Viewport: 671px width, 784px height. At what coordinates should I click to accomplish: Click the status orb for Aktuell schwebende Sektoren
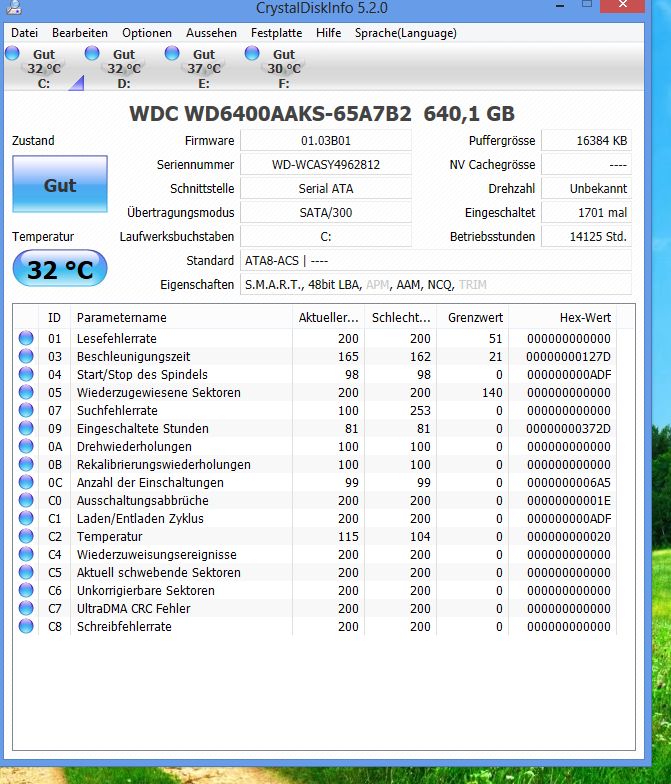point(26,572)
